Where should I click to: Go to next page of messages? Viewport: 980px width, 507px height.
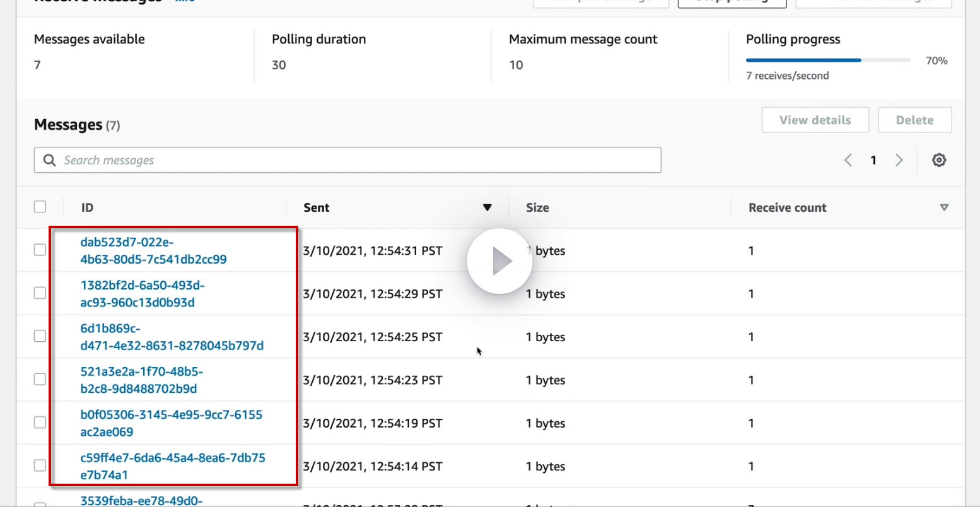pyautogui.click(x=899, y=160)
